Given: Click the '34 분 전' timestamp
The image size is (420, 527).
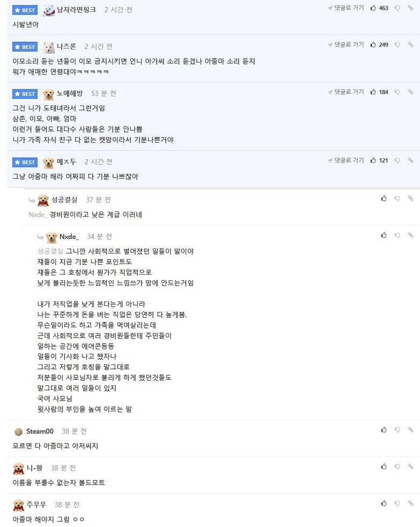Looking at the screenshot, I should 99,237.
